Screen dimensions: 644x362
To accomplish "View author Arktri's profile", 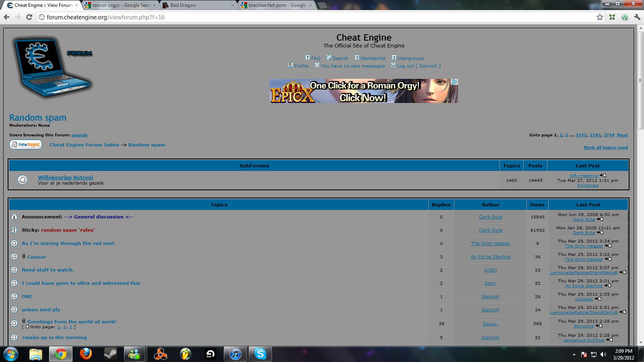I will tap(491, 270).
